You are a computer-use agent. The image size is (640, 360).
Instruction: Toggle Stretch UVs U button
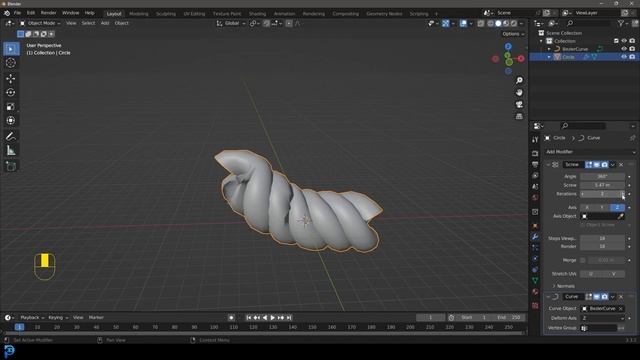tap(591, 274)
